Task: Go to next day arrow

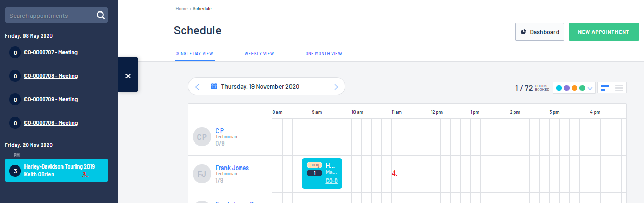Action: click(336, 87)
